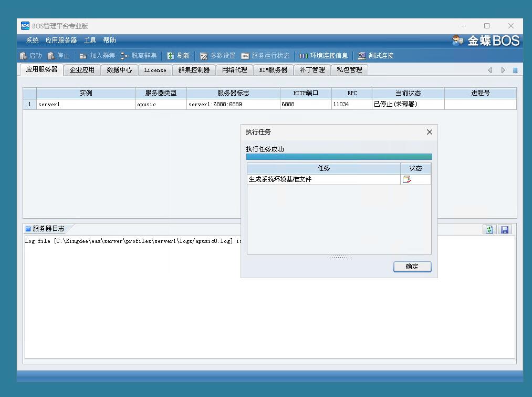This screenshot has height=397, width=532.
Task: Close the 执行任务 dialog
Action: pos(430,132)
